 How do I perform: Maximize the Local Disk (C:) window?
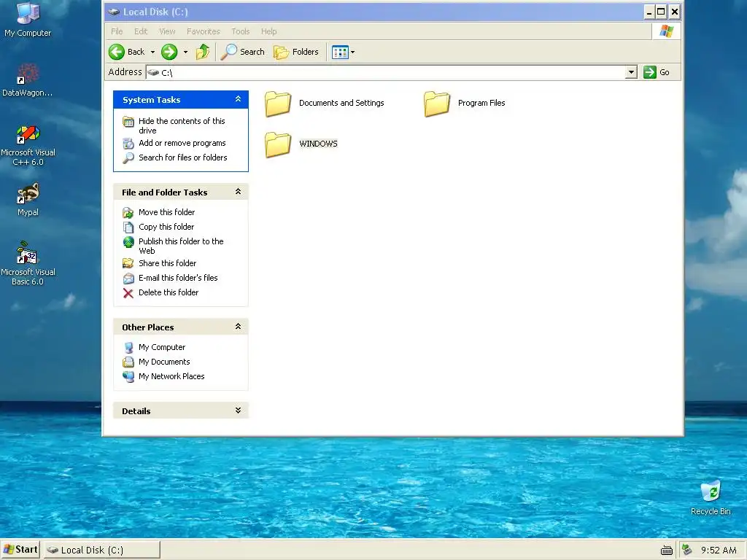[661, 12]
